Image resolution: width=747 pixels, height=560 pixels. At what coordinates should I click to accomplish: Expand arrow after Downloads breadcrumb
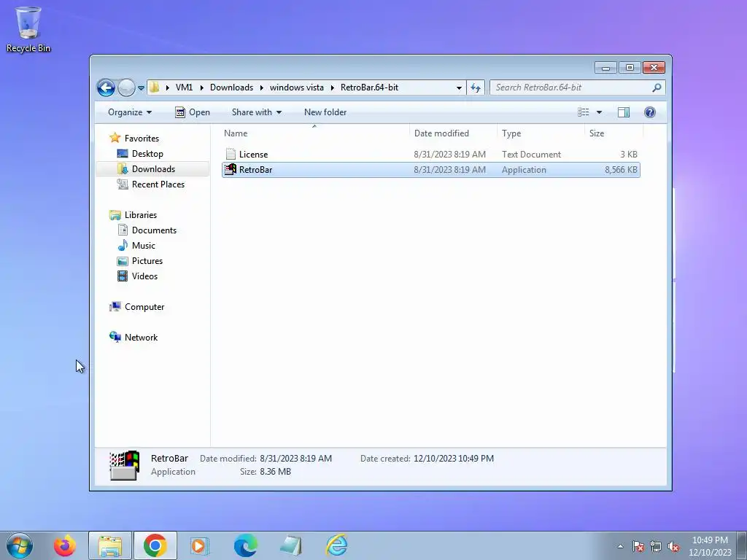(262, 87)
